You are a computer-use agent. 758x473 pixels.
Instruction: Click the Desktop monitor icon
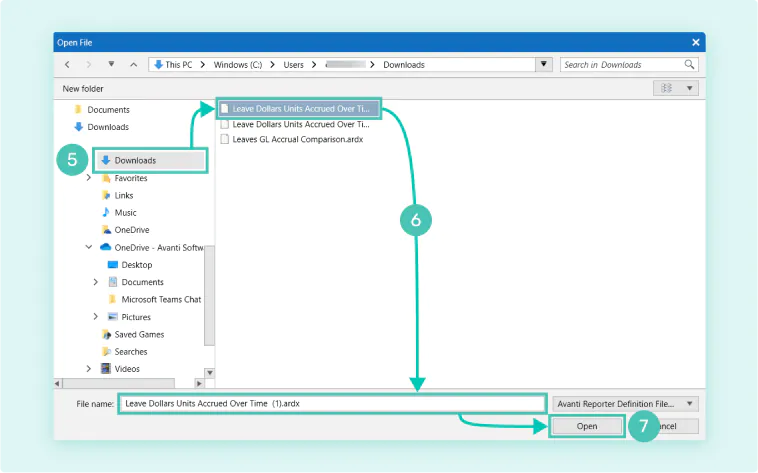click(113, 265)
